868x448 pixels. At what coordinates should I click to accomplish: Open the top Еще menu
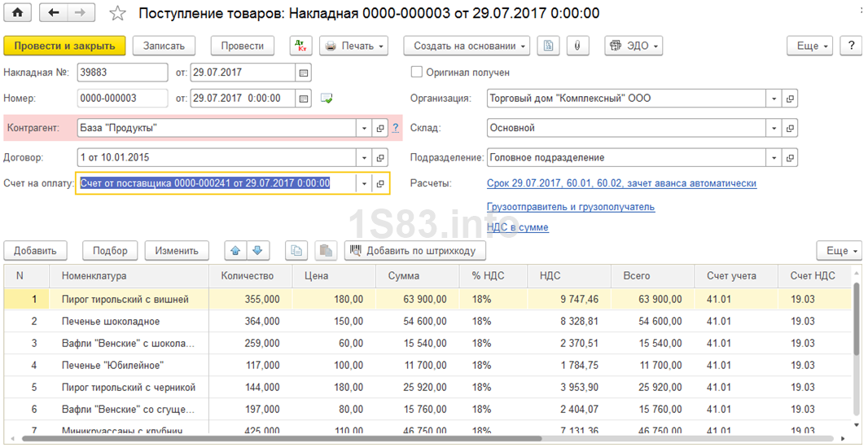pos(812,46)
